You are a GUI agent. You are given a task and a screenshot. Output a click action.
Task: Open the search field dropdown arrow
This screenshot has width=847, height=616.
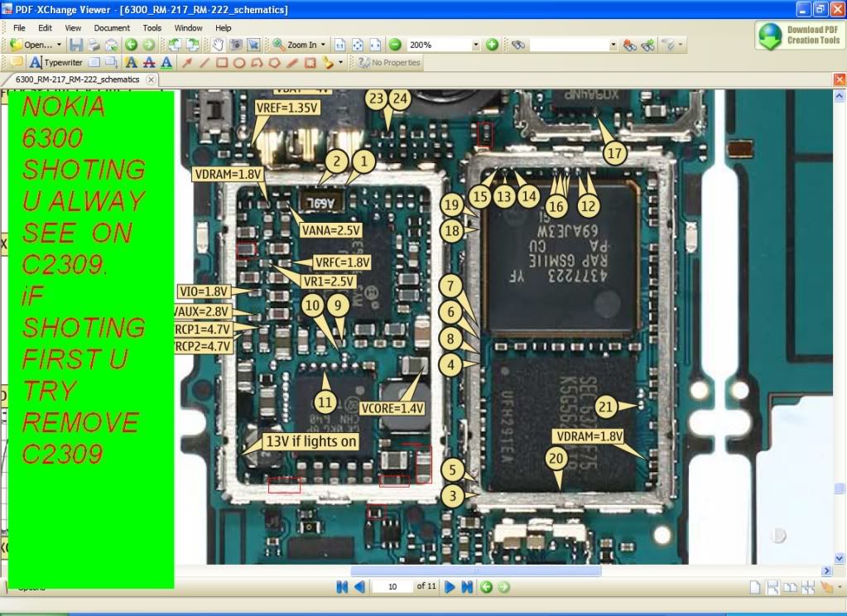(614, 45)
